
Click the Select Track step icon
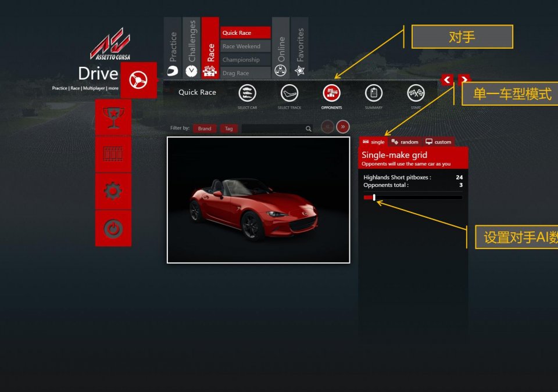(x=289, y=93)
